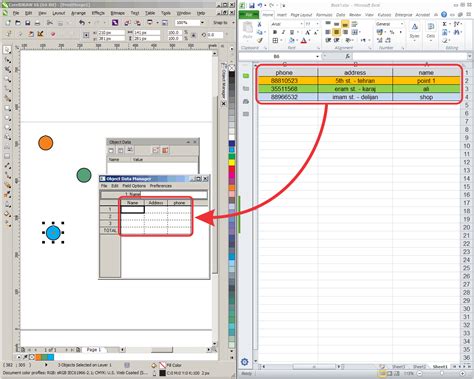Open Field Options menu in Object Data Manager
This screenshot has width=474, height=379.
coord(134,186)
